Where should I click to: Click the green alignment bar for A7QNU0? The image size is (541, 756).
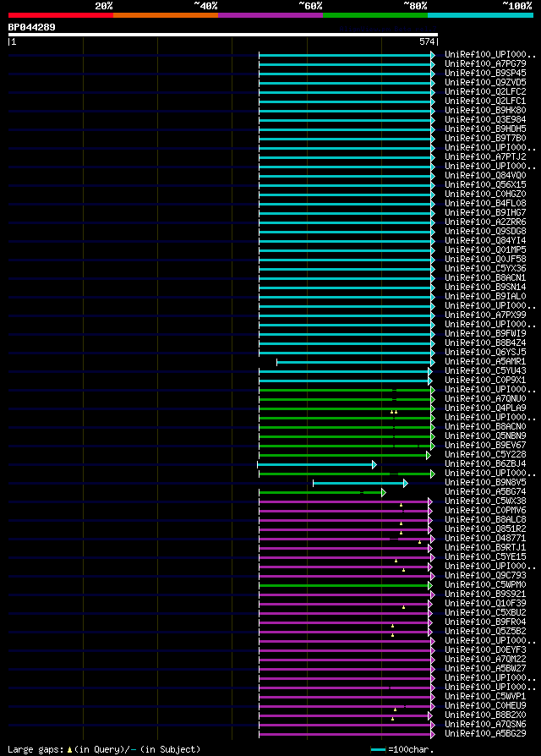coord(347,399)
